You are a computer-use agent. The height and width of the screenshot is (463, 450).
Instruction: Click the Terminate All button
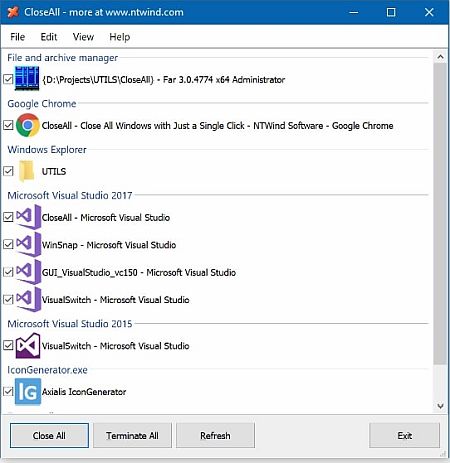pyautogui.click(x=132, y=436)
